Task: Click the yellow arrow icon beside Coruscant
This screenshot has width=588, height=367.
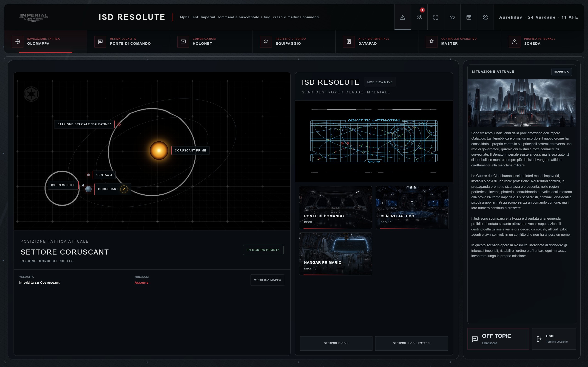Action: (124, 189)
